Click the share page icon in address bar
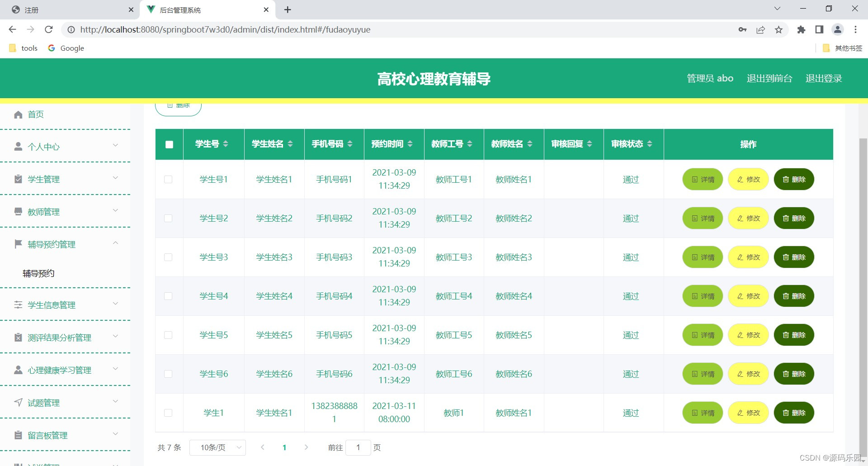Screen dimensions: 868x466 coord(760,29)
